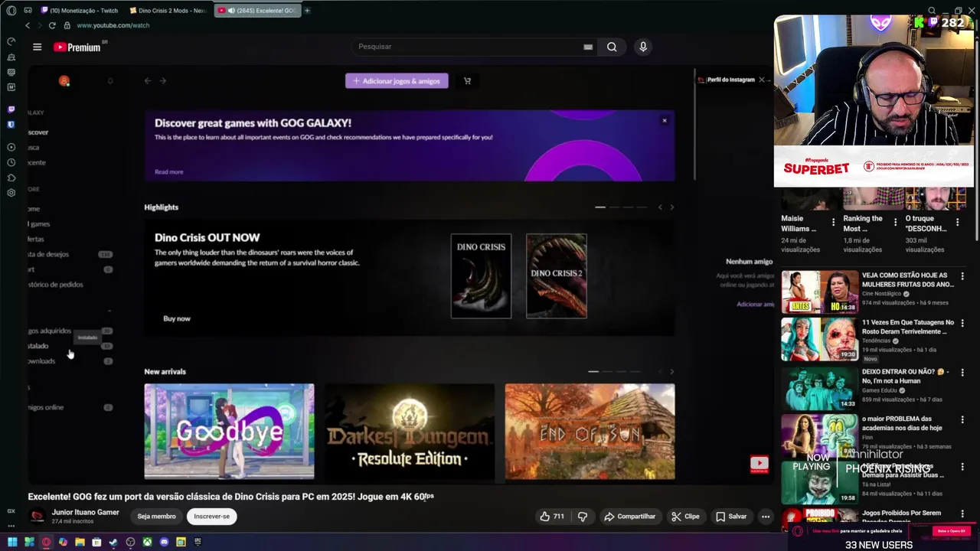
Task: Close the Perfil do Instagram panel
Action: (x=762, y=80)
